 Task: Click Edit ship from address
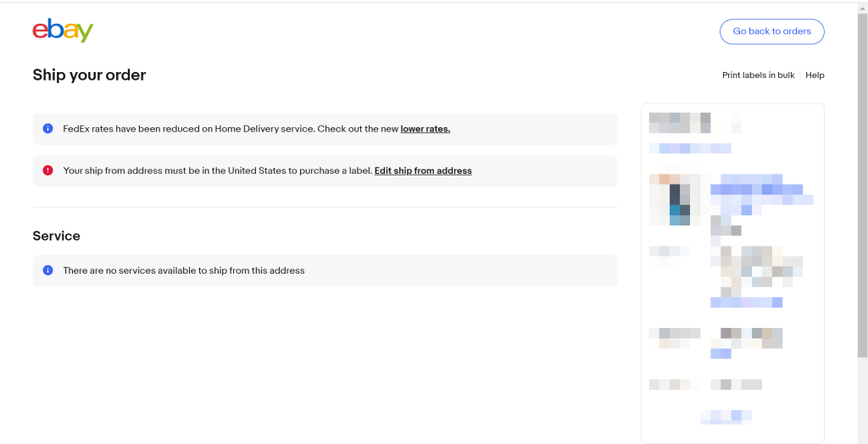(423, 170)
